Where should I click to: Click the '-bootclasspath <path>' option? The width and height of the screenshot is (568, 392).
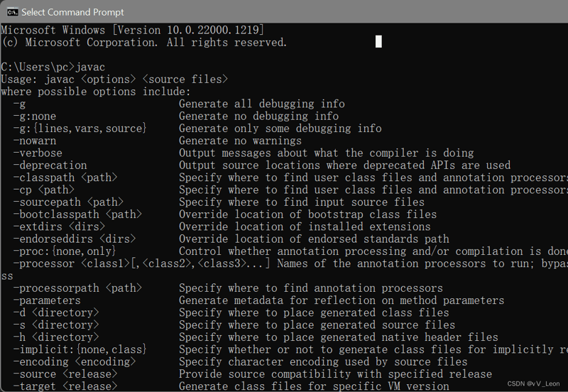(x=77, y=214)
